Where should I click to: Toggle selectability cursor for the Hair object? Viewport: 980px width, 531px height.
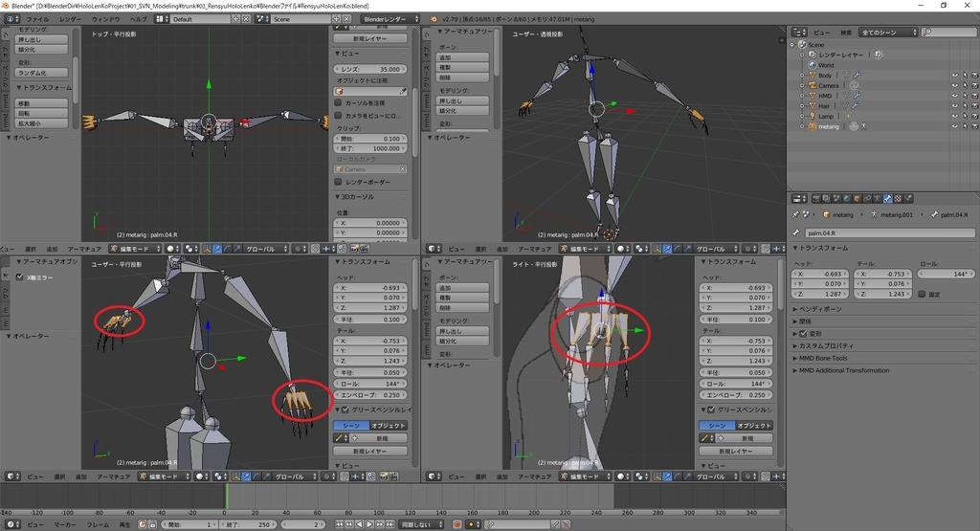pos(965,106)
